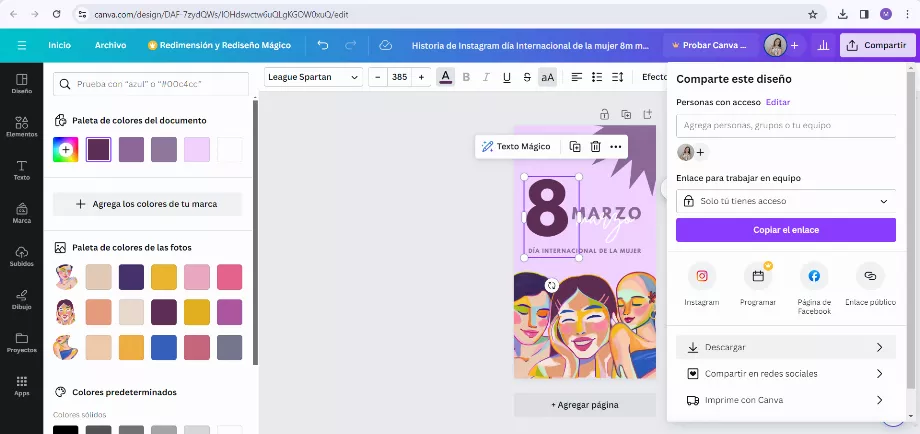Open Redimensión y Rediseño Mágico
920x434 pixels.
click(x=219, y=45)
